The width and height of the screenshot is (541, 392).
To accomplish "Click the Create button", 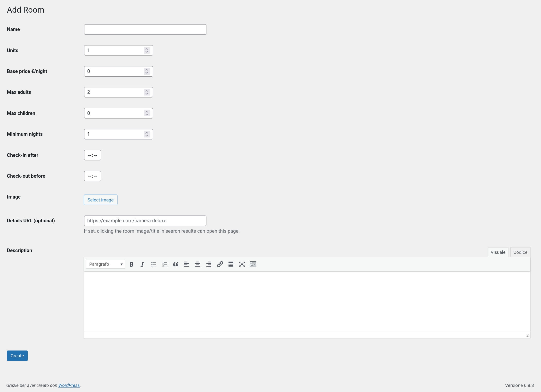I will click(17, 356).
